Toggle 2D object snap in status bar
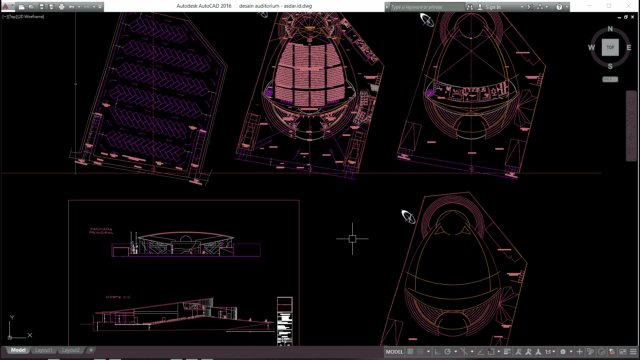This screenshot has height=360, width=640. [x=491, y=352]
